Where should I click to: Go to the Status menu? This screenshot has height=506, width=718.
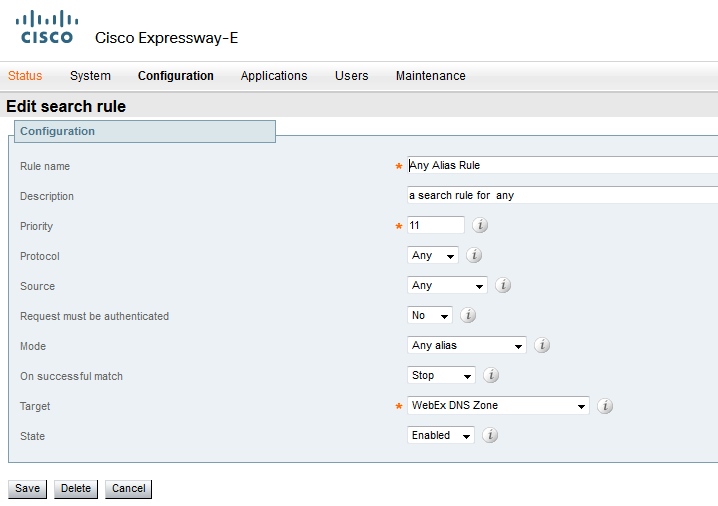[x=25, y=76]
